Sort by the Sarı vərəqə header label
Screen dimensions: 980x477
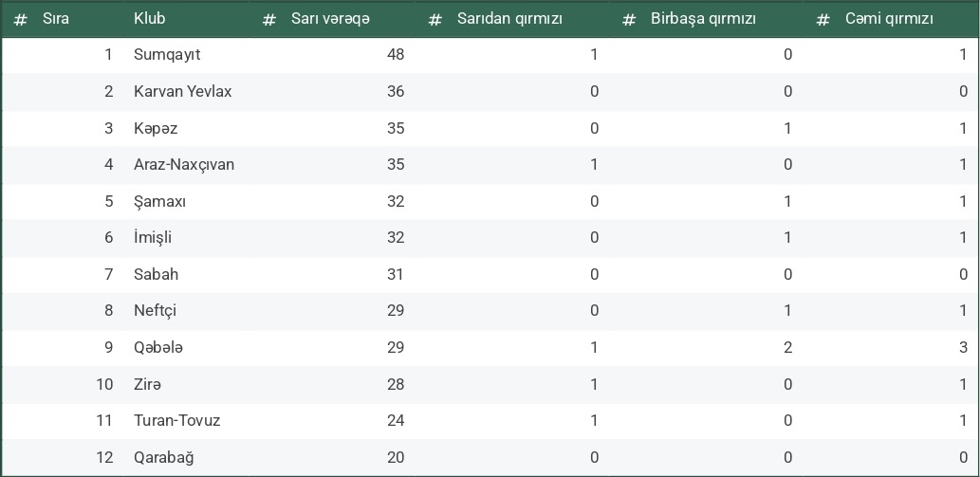tap(330, 19)
